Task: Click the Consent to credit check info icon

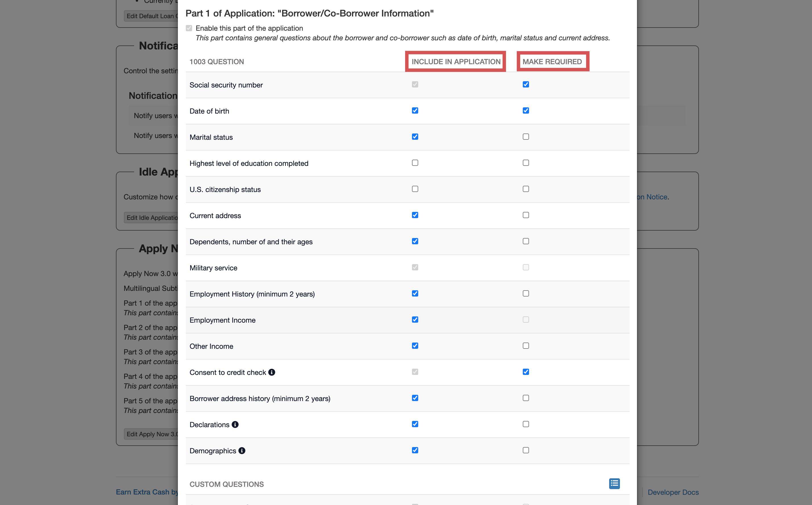Action: pyautogui.click(x=272, y=372)
